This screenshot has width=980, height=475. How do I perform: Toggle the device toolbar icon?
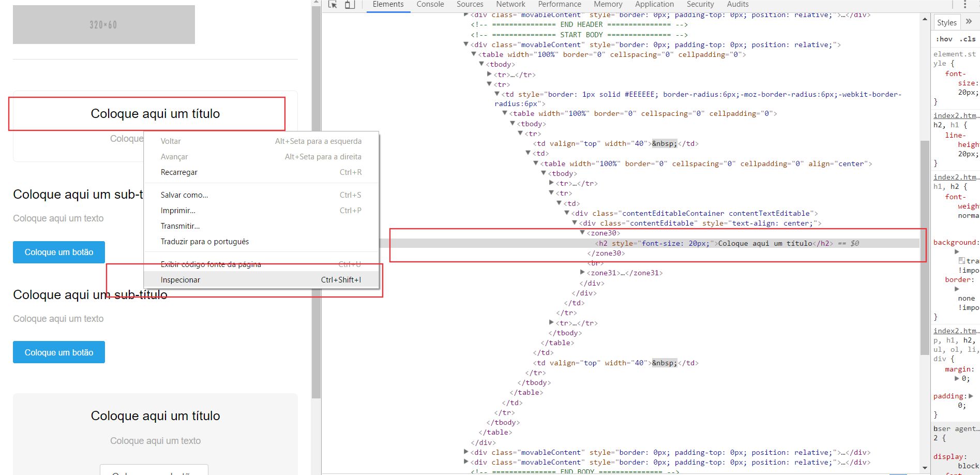pos(350,4)
